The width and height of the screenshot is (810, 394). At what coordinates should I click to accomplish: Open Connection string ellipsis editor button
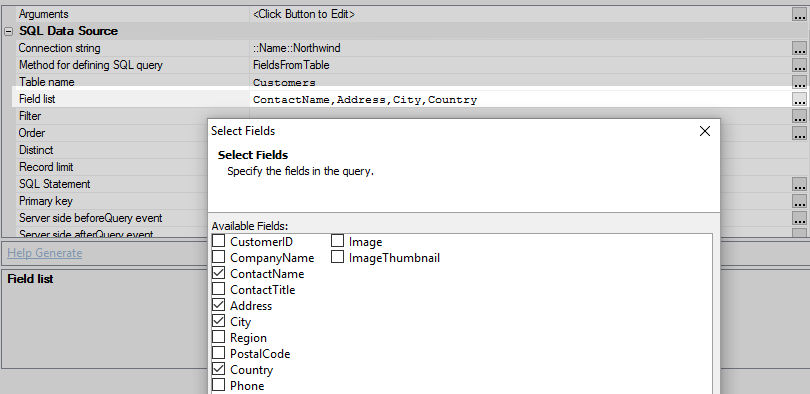[x=799, y=49]
